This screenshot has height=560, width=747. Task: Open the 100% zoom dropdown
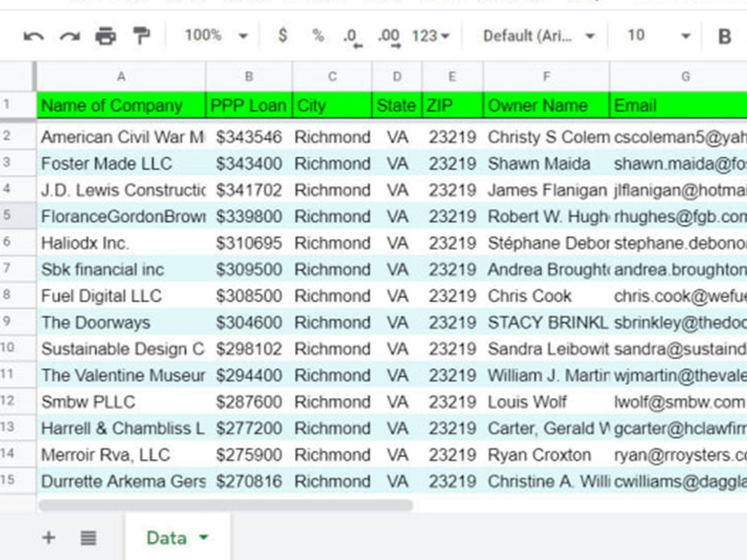coord(216,35)
